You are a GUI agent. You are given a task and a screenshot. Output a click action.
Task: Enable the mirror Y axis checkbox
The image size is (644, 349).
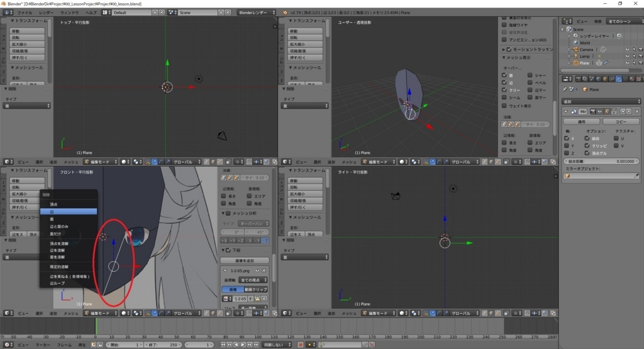(567, 146)
